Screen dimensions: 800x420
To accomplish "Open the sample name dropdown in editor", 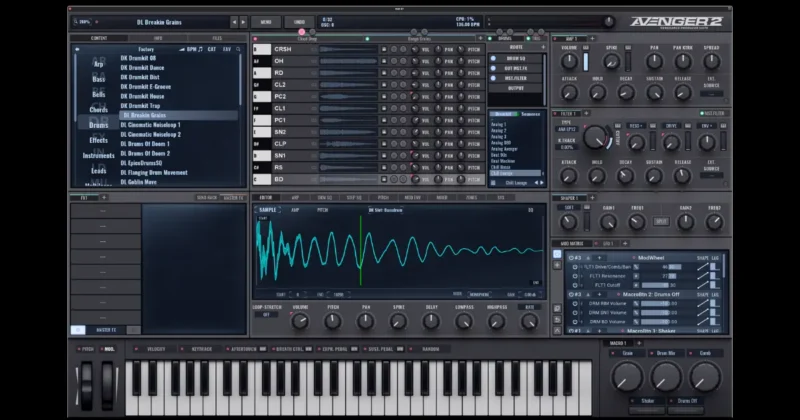I will (386, 210).
